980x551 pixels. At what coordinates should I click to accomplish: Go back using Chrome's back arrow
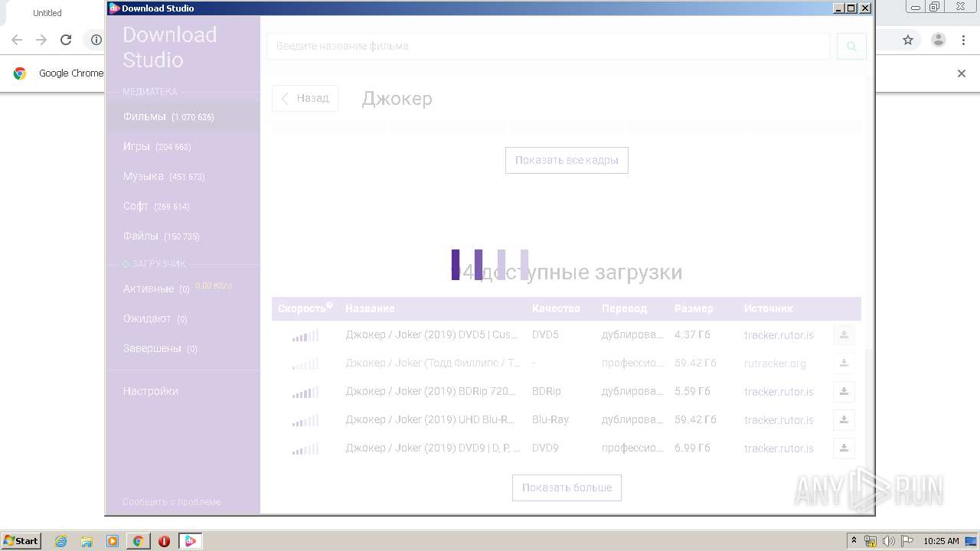point(17,40)
